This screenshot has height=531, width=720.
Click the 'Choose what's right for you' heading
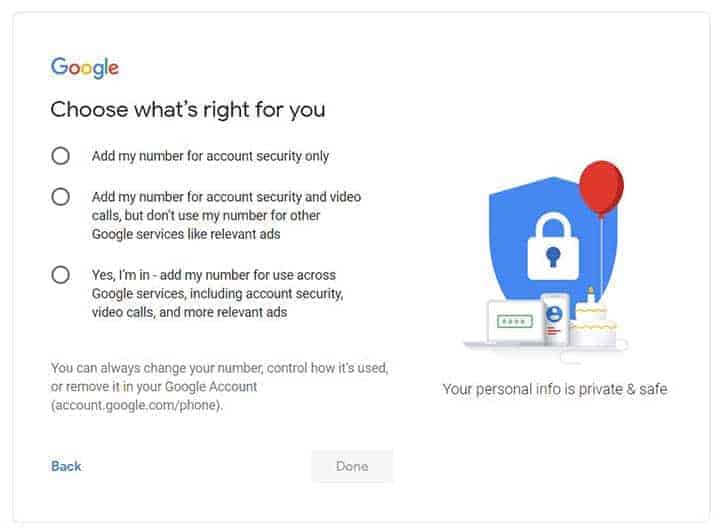pos(188,109)
